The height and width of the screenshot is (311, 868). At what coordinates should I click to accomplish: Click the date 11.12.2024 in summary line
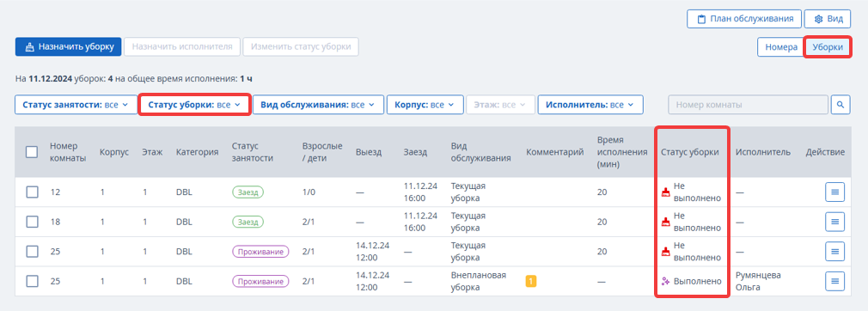(50, 78)
